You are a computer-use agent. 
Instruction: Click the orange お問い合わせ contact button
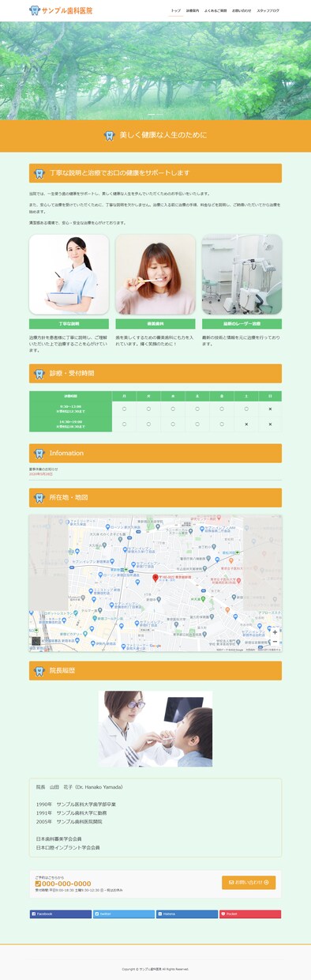(249, 882)
